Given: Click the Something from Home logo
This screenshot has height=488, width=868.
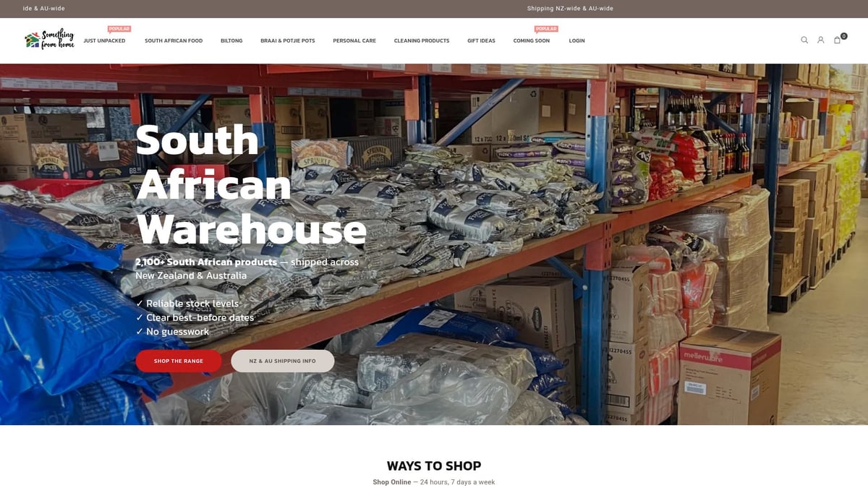Looking at the screenshot, I should [x=49, y=40].
